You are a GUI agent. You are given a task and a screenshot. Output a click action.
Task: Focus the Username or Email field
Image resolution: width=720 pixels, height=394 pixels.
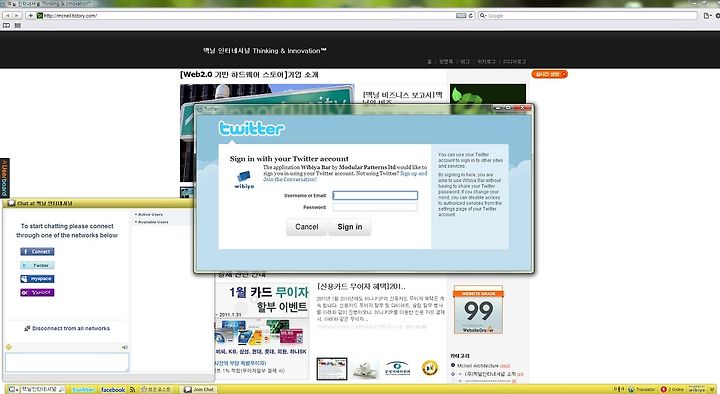pyautogui.click(x=375, y=195)
